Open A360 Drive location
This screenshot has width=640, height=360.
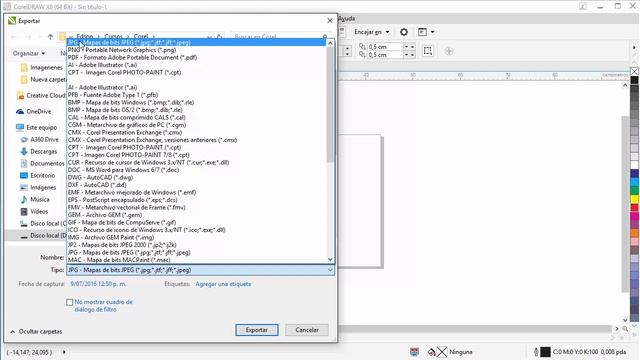(x=40, y=140)
